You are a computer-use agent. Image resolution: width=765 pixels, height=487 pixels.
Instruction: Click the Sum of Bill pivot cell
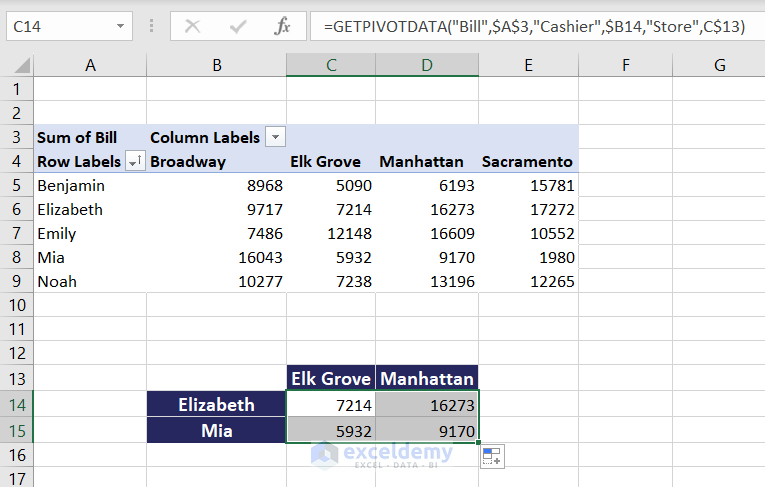pyautogui.click(x=77, y=137)
